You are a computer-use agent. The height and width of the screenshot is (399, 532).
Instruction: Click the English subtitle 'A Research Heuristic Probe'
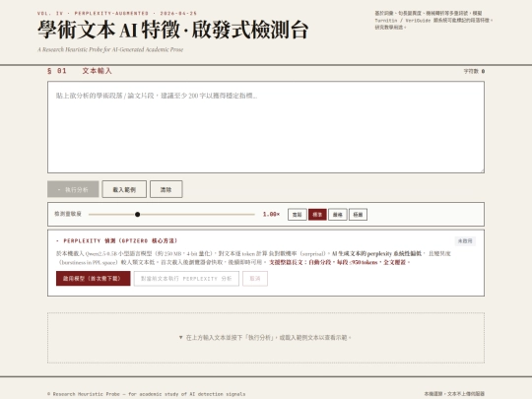point(110,49)
